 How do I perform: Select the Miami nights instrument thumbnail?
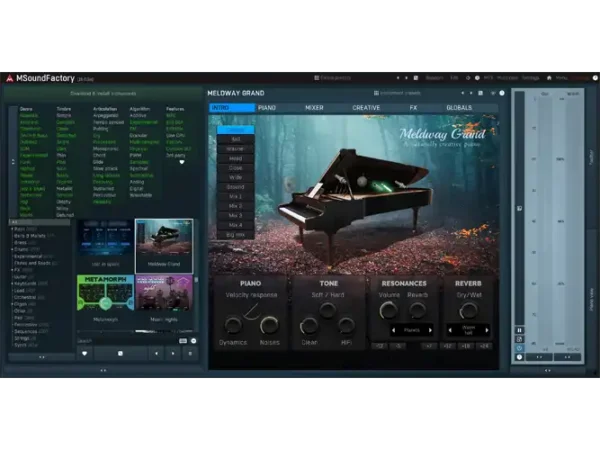[164, 293]
